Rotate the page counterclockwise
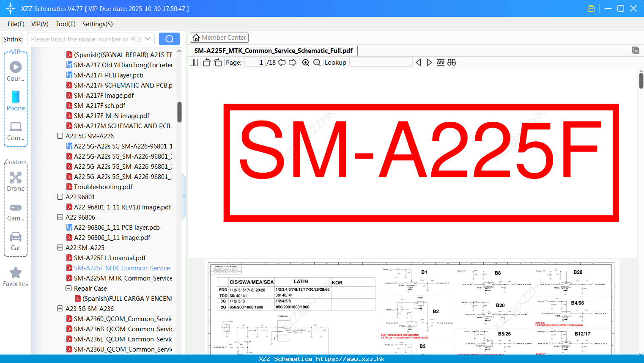This screenshot has width=644, height=363. (x=206, y=62)
